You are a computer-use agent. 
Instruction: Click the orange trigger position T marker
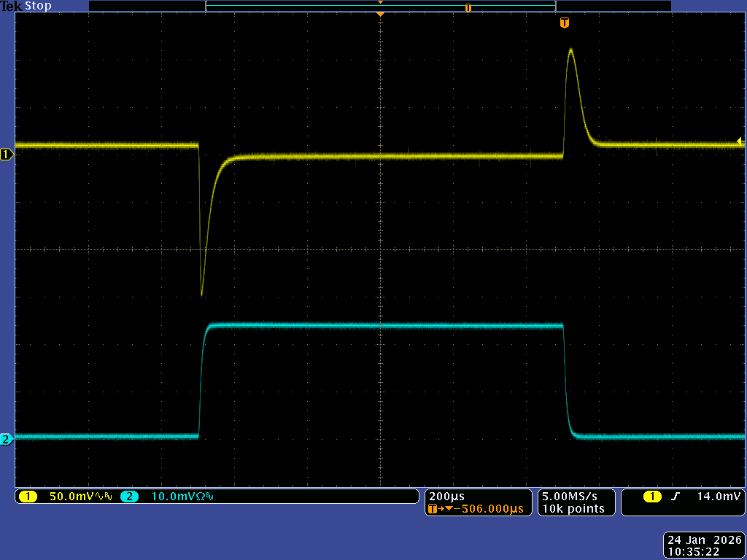[565, 23]
